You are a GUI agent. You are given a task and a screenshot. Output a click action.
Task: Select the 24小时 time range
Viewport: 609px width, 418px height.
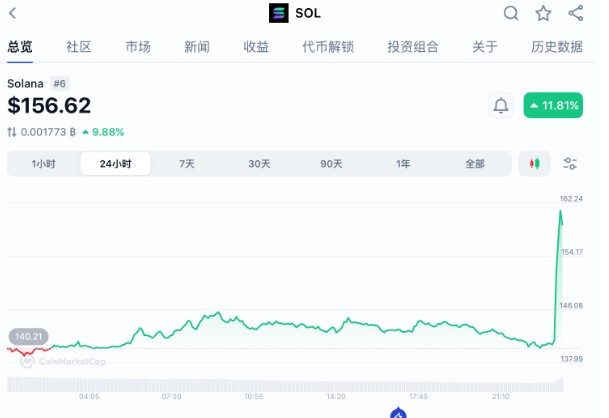115,164
